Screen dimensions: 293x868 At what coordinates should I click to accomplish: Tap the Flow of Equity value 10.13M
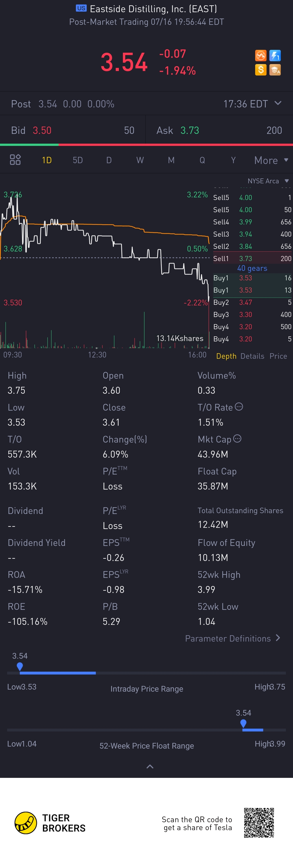(213, 558)
